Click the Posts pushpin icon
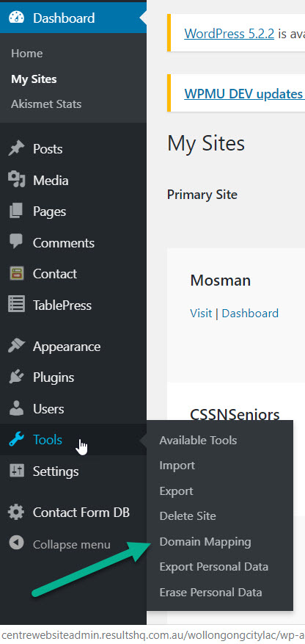Screen dimensions: 305x644 pyautogui.click(x=16, y=148)
